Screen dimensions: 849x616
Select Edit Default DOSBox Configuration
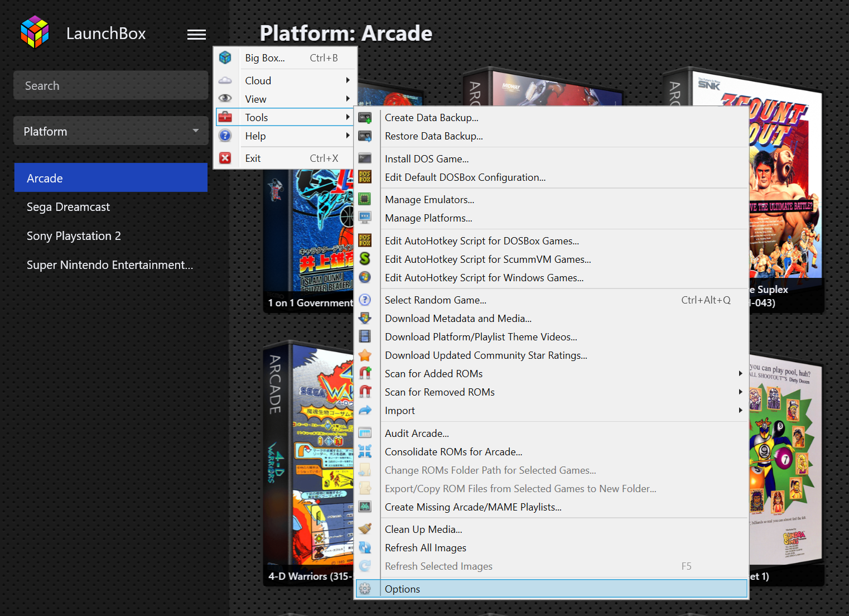[x=551, y=177]
